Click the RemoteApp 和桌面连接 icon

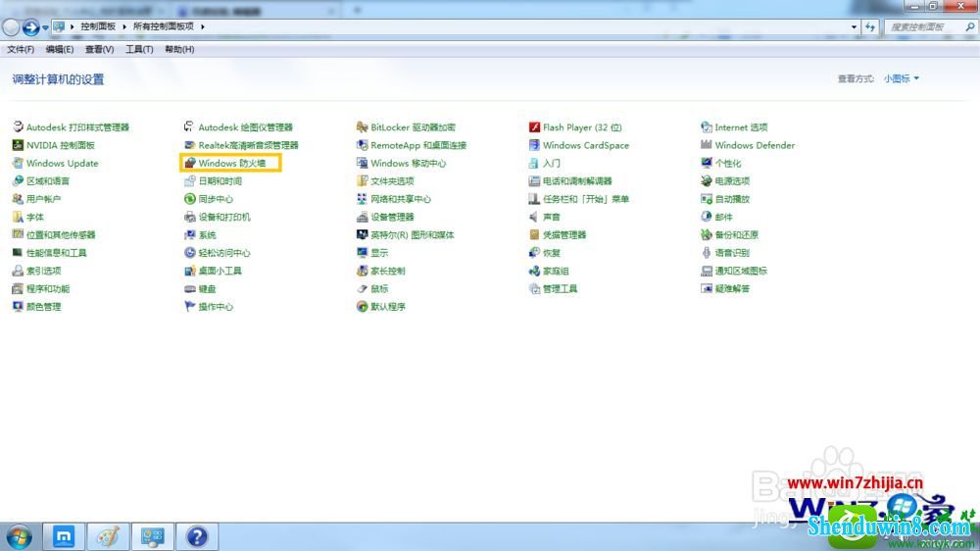pos(362,145)
